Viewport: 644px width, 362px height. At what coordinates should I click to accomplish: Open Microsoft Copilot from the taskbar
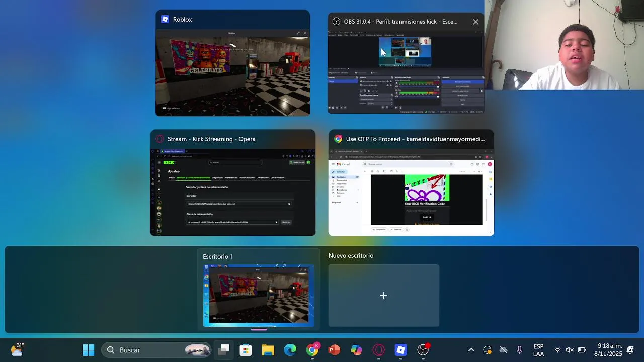click(356, 350)
